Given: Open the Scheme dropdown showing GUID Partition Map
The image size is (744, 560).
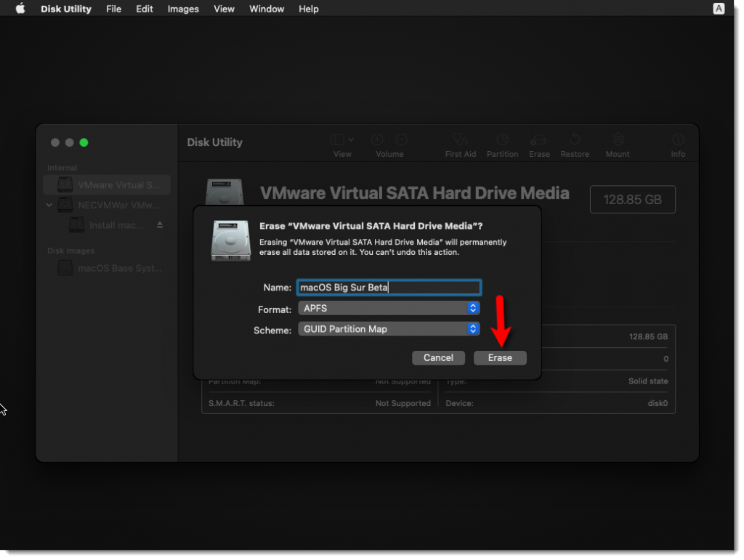Looking at the screenshot, I should (389, 329).
